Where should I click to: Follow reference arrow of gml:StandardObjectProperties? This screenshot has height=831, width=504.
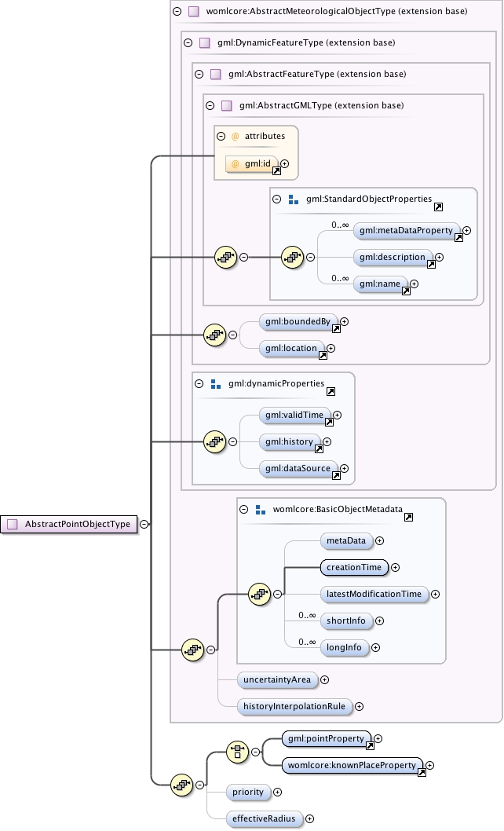tap(438, 207)
